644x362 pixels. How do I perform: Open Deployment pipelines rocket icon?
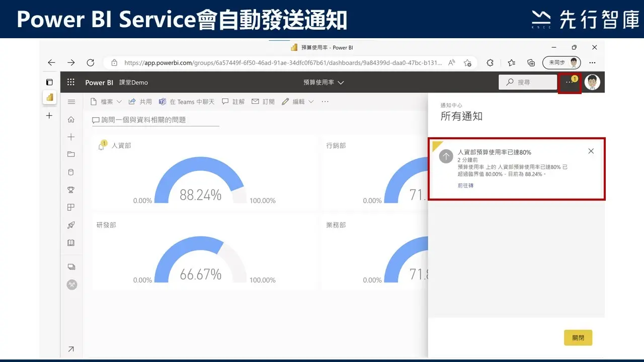[71, 225]
